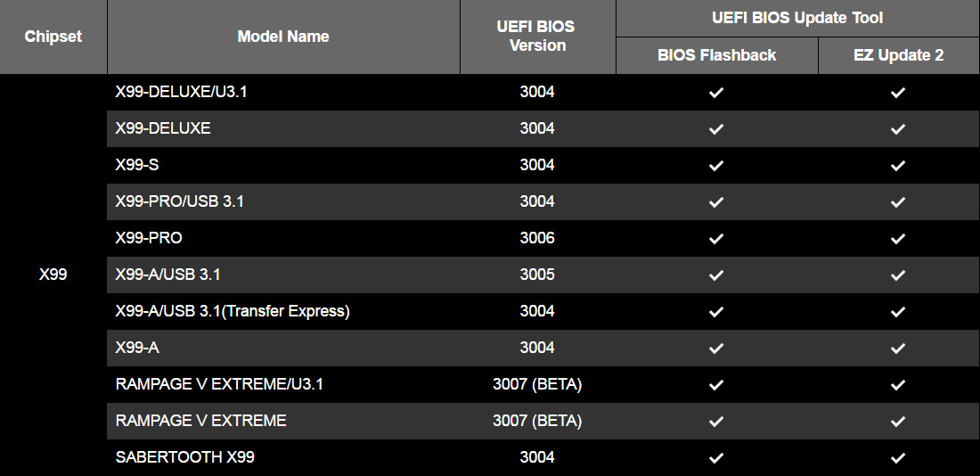Image resolution: width=980 pixels, height=476 pixels.
Task: Click EZ Update 2 checkmark for X99-S
Action: pos(898,166)
